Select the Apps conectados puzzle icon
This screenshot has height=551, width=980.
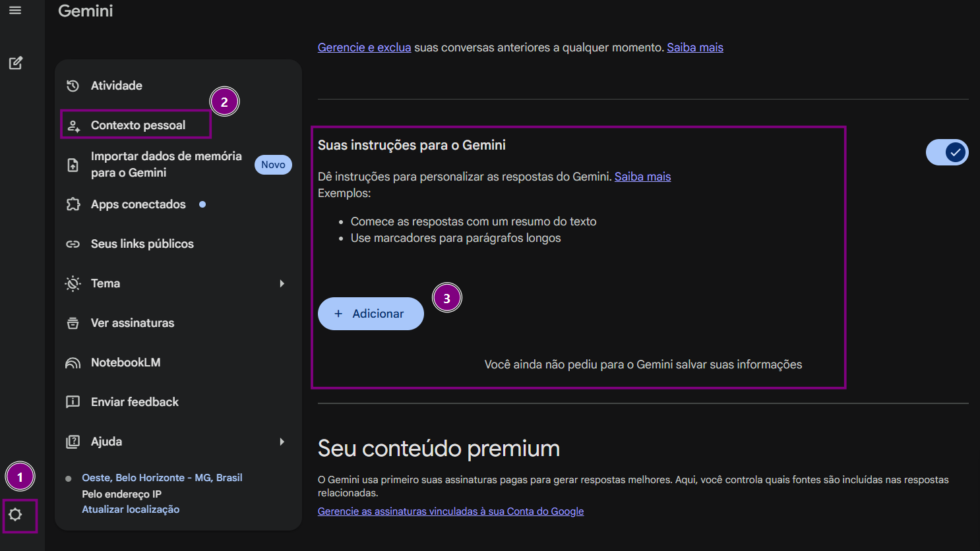pos(73,204)
